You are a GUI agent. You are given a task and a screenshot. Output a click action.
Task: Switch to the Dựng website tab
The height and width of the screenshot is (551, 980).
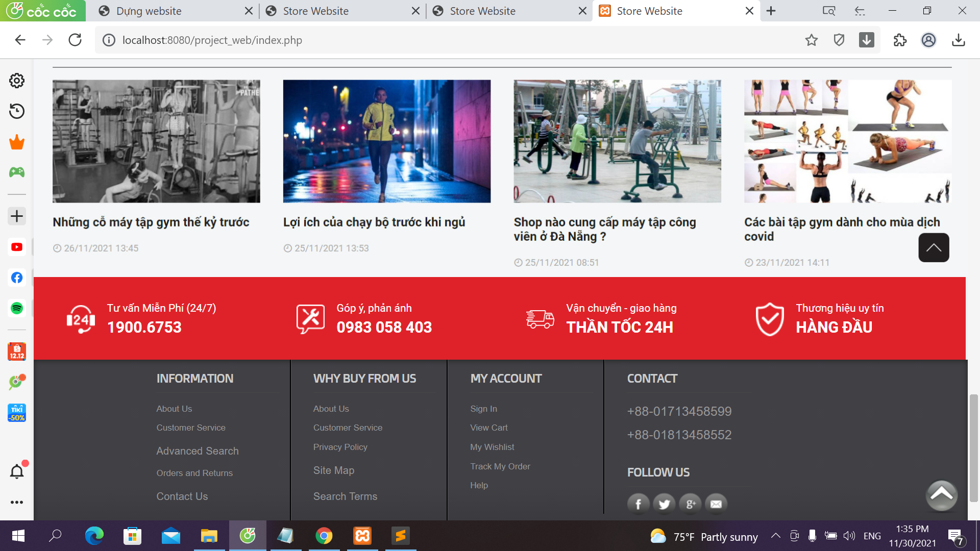coord(149,11)
